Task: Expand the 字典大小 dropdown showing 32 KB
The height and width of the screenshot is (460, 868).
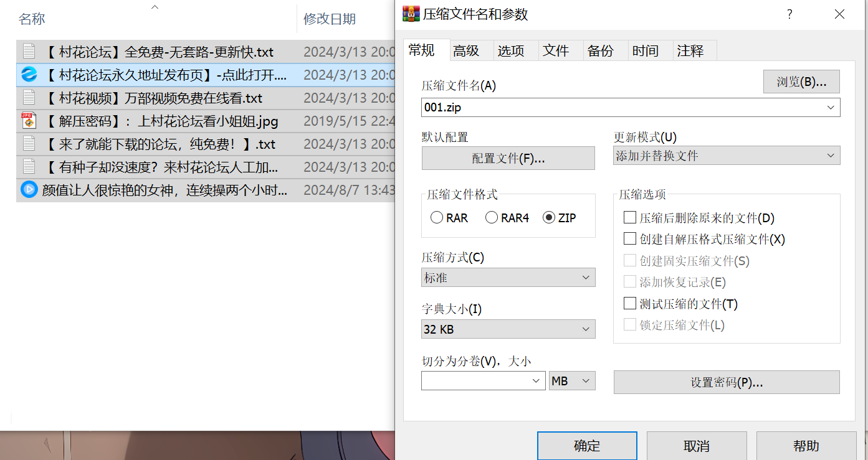Action: 508,329
